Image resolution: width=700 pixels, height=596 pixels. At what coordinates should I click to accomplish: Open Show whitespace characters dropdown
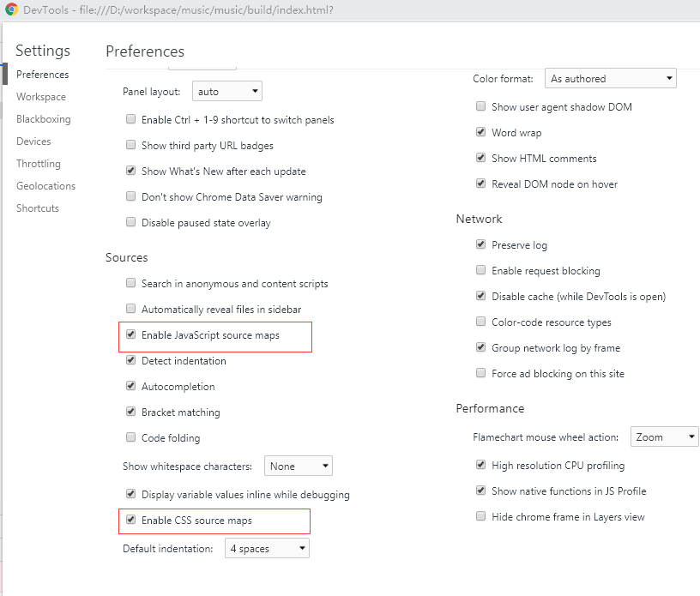[x=299, y=467]
